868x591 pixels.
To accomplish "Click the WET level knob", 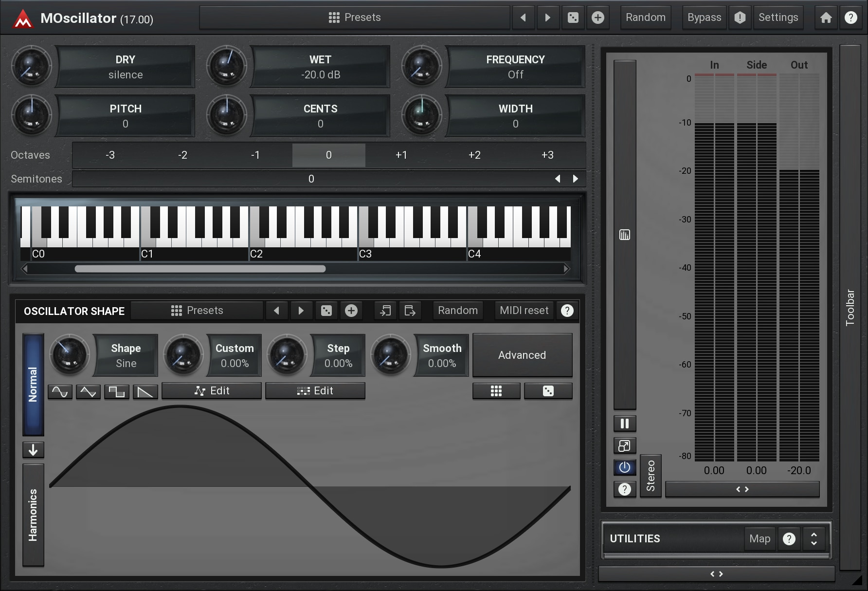I will pyautogui.click(x=226, y=66).
